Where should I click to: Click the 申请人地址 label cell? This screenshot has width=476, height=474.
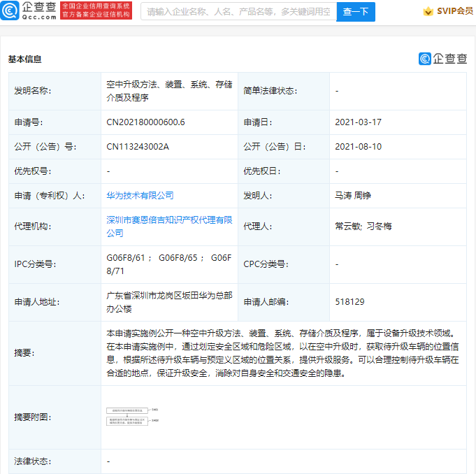pos(55,302)
